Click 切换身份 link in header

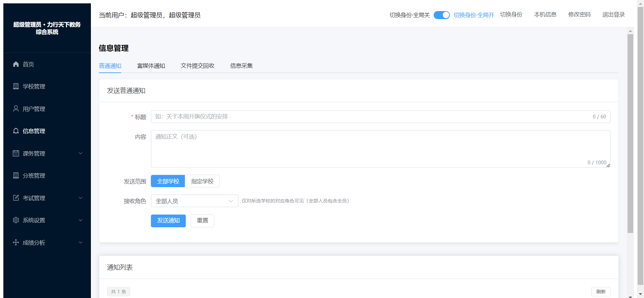point(511,14)
